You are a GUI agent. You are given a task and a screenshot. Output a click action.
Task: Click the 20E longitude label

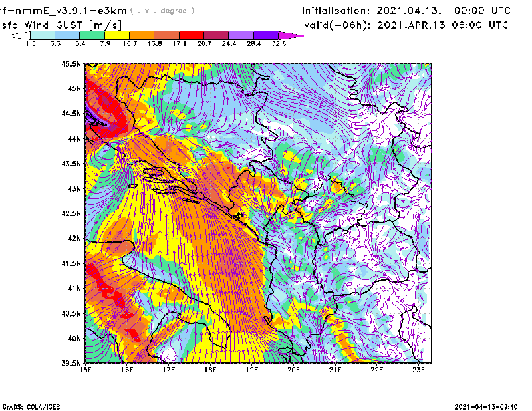coord(293,370)
